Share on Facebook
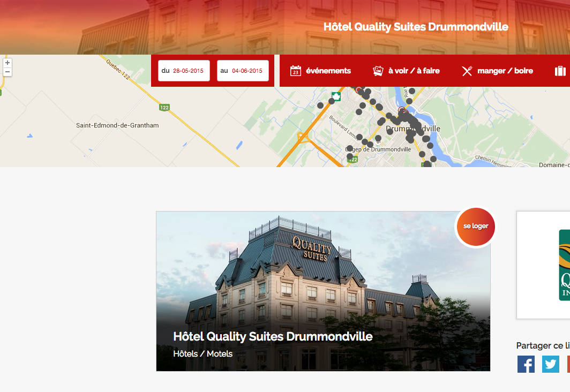Screen dimensions: 570x392 tap(526, 364)
